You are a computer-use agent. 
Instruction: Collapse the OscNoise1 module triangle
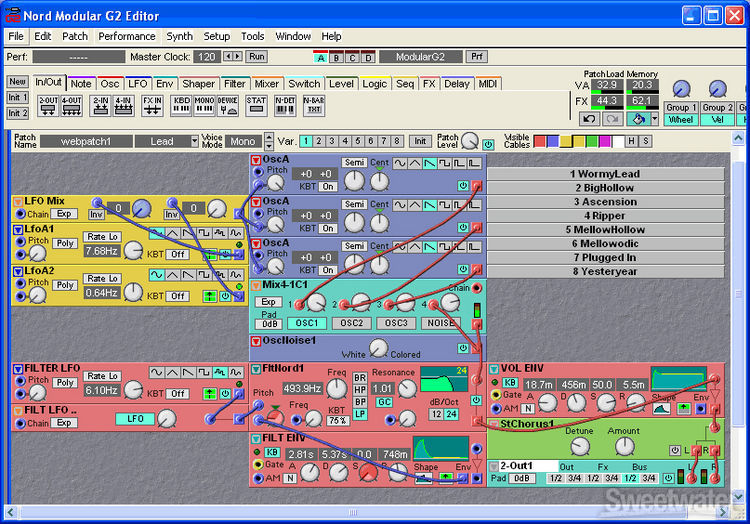(256, 341)
